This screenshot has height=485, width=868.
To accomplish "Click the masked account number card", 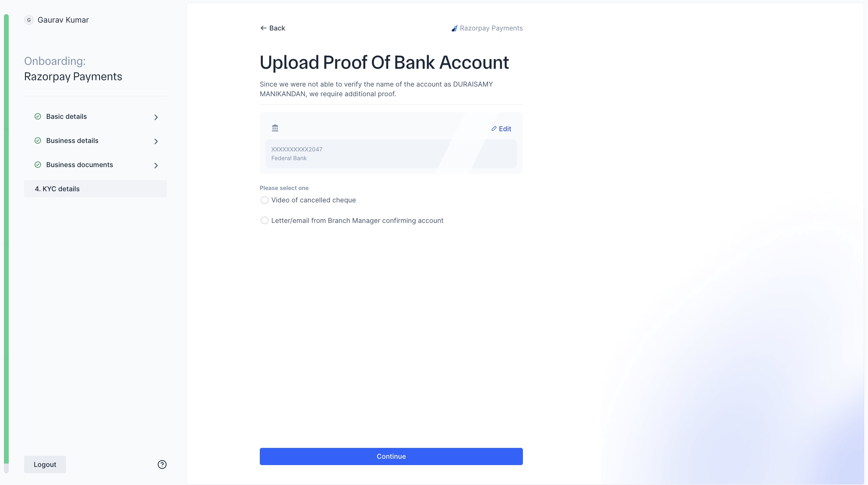I will click(x=391, y=154).
